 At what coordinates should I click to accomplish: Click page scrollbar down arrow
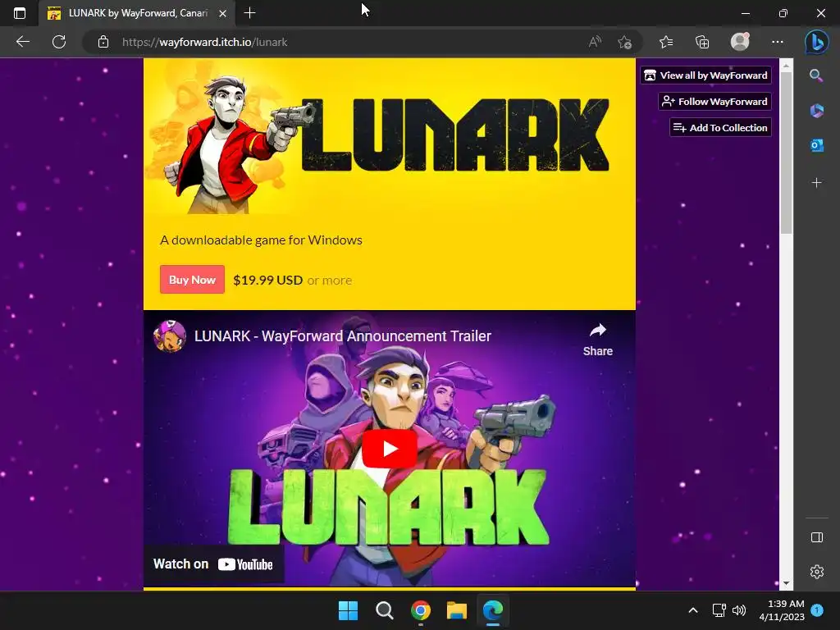coord(786,583)
